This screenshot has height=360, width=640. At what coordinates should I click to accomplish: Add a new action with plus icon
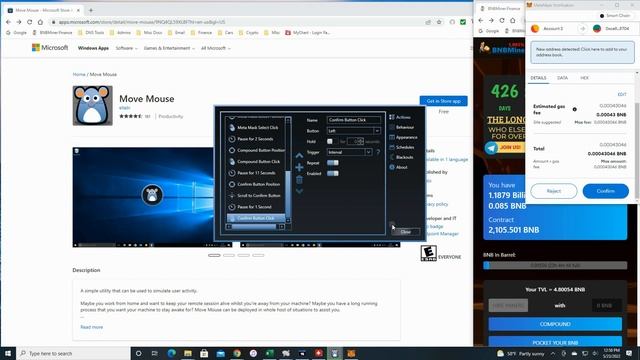pos(299,167)
